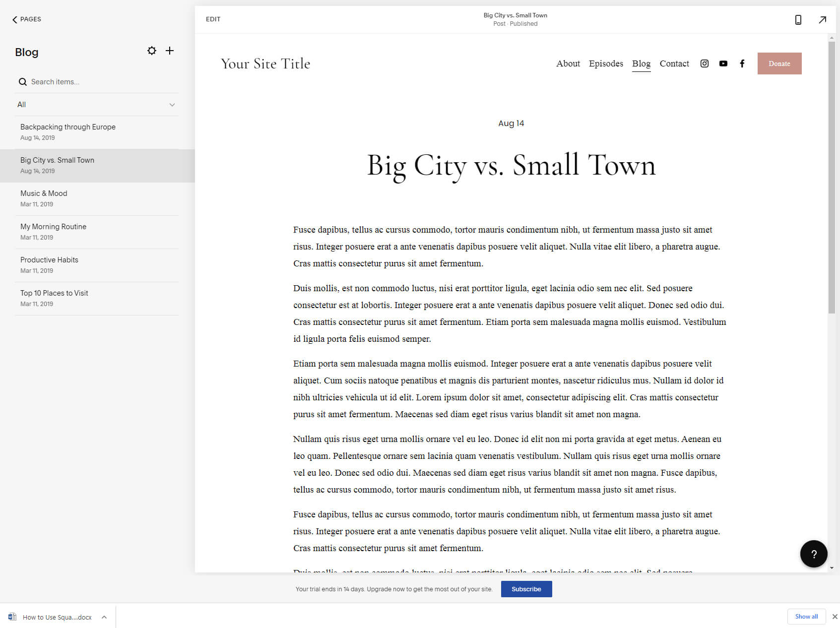Screen dimensions: 840x628
Task: Click the Instagram social icon
Action: pos(704,63)
